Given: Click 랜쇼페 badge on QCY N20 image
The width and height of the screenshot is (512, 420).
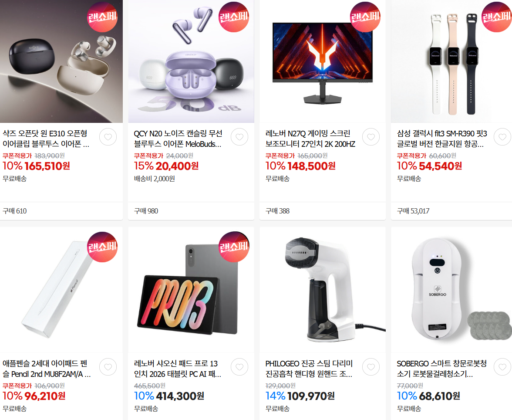Looking at the screenshot, I should coord(234,17).
